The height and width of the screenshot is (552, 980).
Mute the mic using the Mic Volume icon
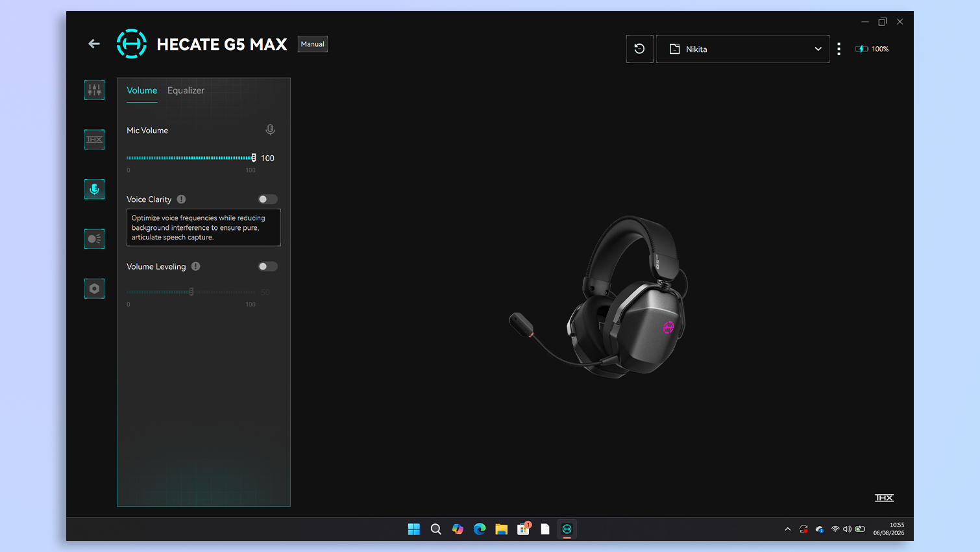point(270,130)
